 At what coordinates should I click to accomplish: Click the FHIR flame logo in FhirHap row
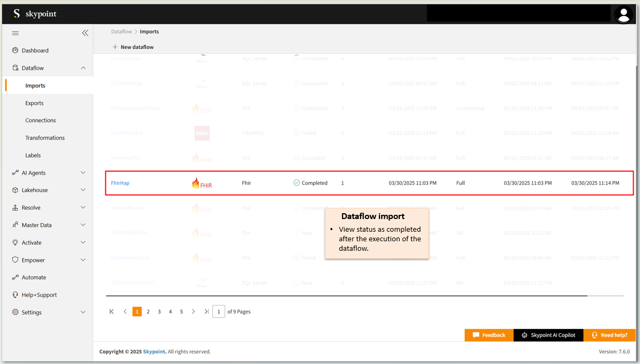point(202,183)
